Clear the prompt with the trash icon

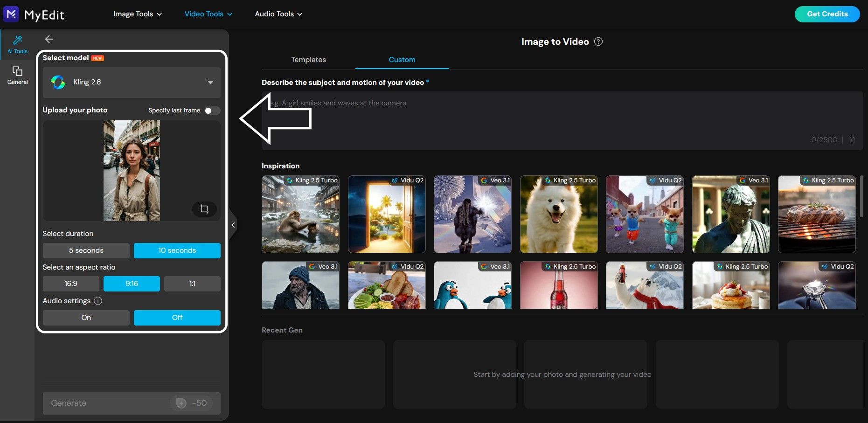852,140
